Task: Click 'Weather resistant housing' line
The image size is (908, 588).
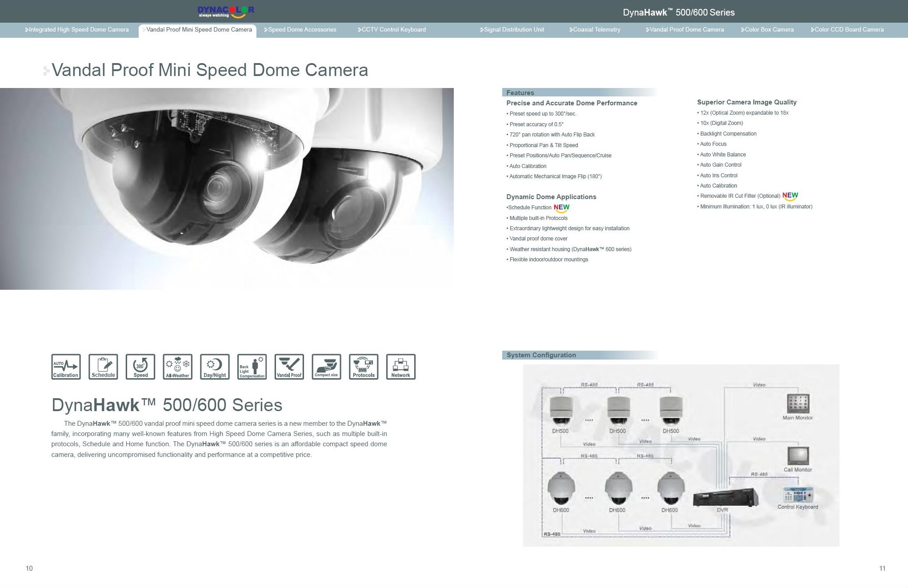Action: tap(569, 249)
